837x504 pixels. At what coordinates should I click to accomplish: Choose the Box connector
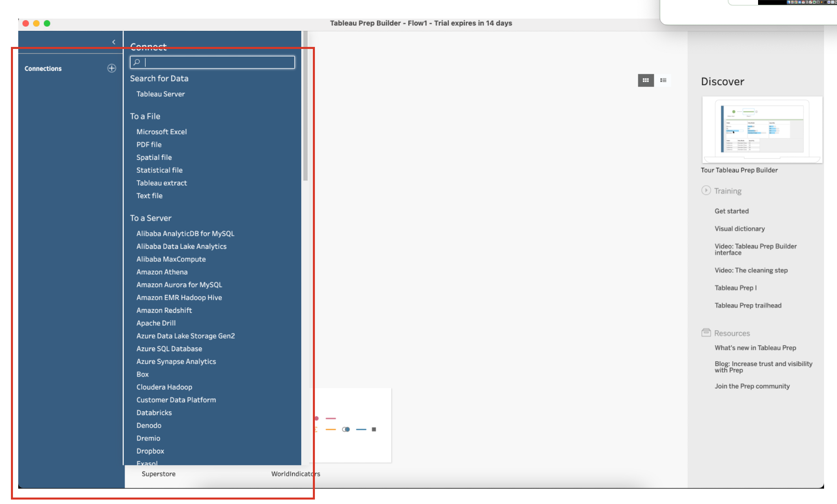pyautogui.click(x=142, y=374)
